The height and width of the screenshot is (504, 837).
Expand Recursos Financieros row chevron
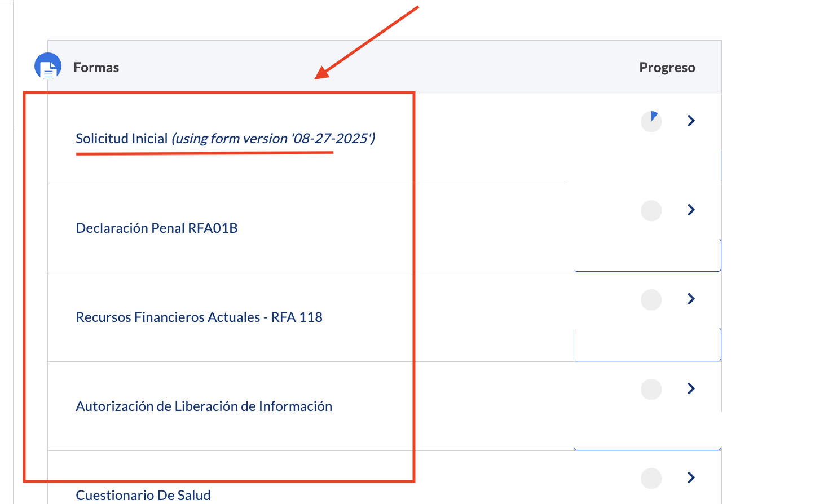691,299
